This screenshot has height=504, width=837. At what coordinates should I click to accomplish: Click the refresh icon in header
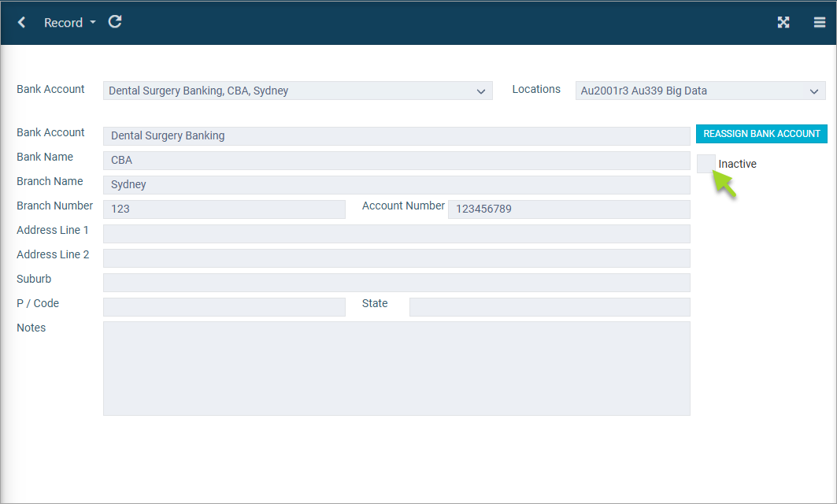click(115, 22)
